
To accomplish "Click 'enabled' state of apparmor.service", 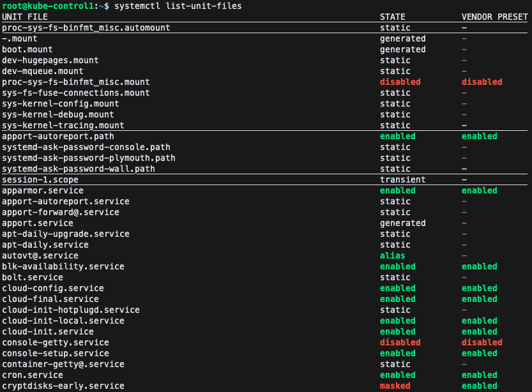I will pos(398,191).
